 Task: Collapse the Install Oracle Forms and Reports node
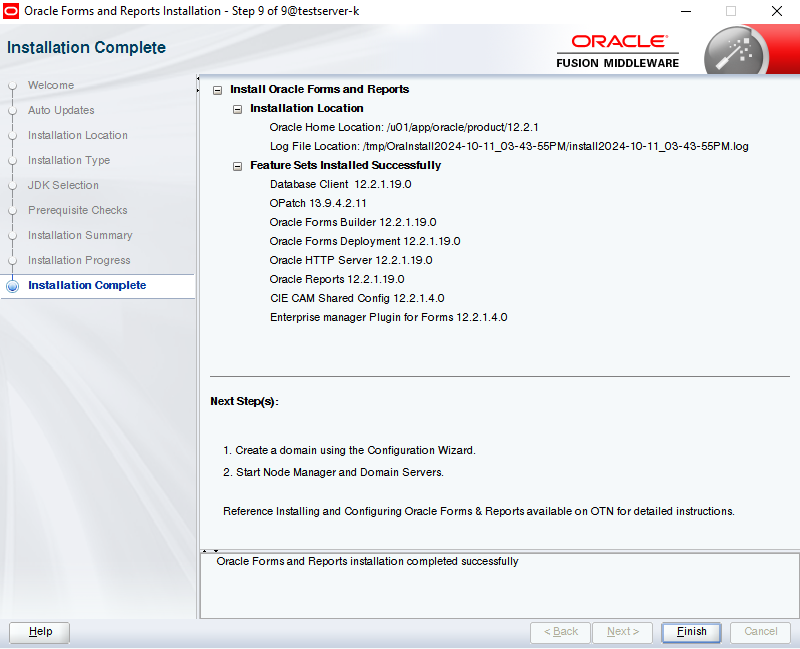click(217, 90)
